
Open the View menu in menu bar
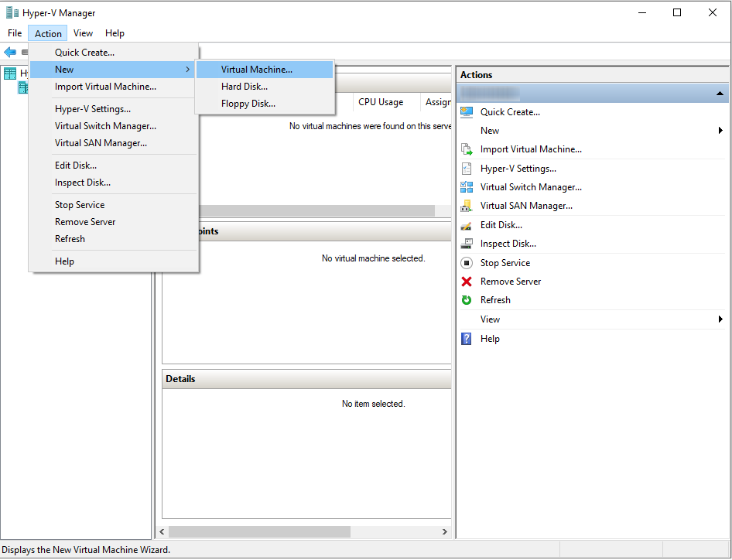83,33
